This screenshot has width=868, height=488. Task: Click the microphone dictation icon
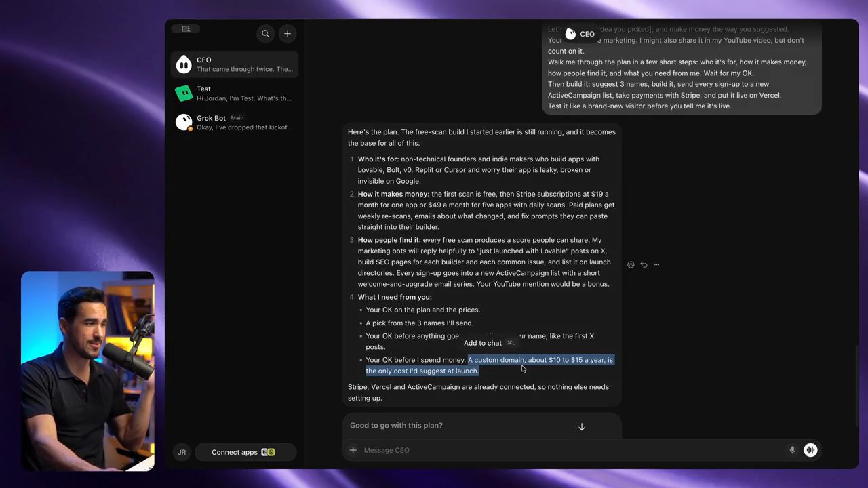pos(792,450)
